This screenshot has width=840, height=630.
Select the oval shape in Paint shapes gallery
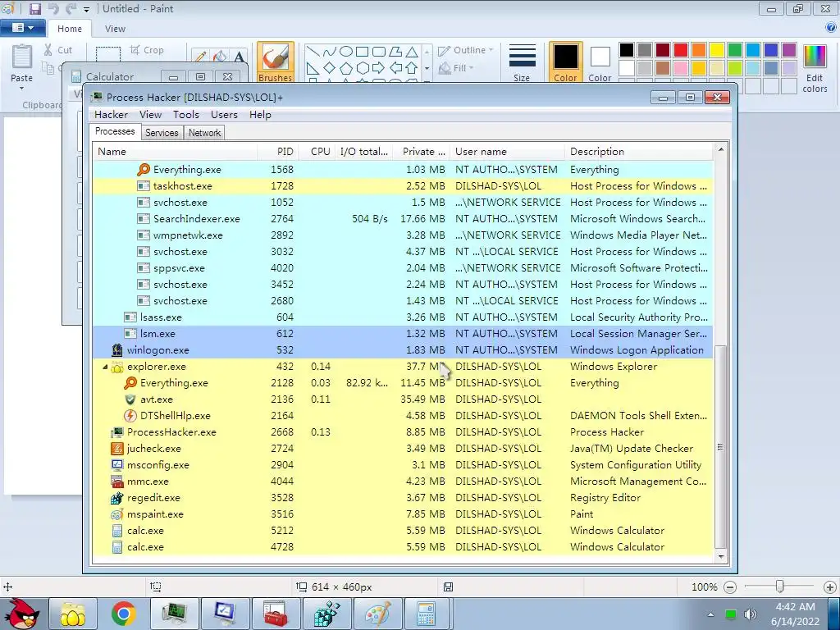pos(346,52)
